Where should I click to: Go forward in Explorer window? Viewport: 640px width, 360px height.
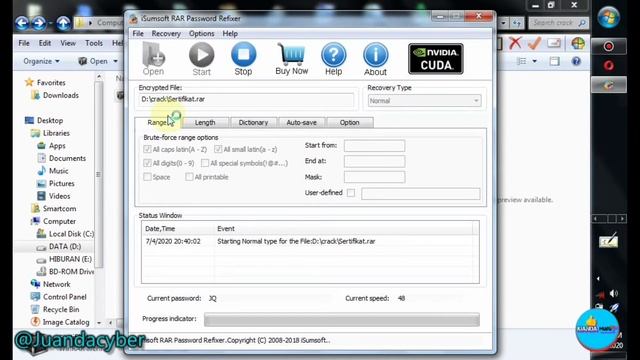(x=39, y=23)
